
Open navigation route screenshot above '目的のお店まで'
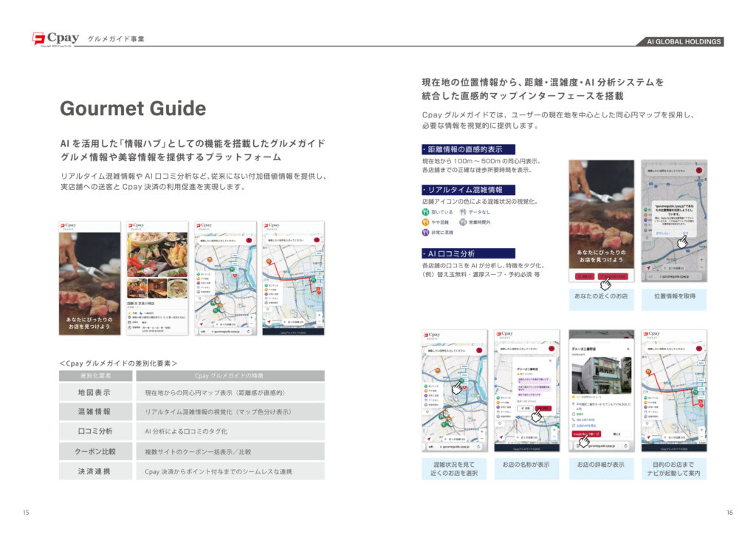(674, 391)
